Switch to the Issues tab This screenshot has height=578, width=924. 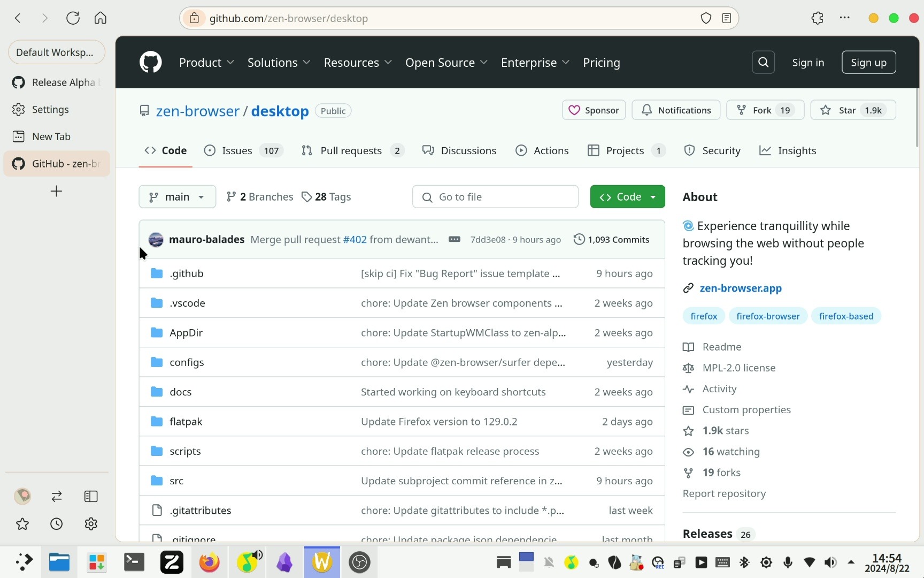pos(244,151)
